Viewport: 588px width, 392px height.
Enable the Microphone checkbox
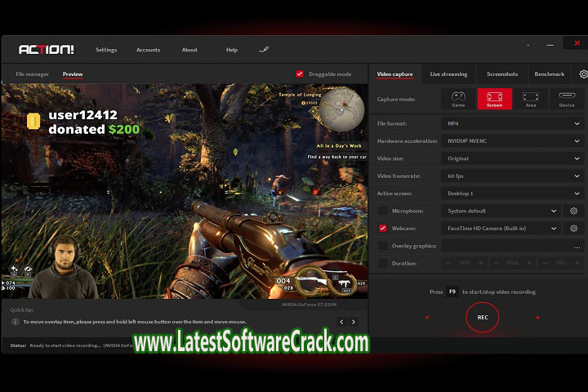click(383, 211)
